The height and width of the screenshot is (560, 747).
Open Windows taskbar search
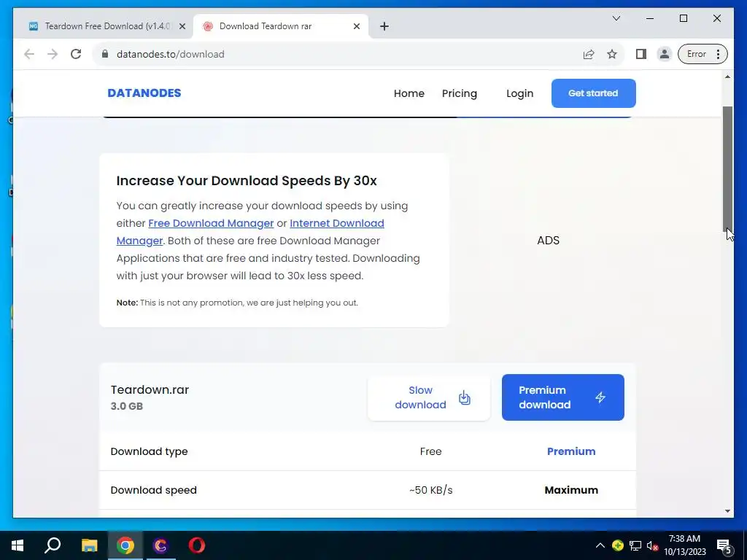[53, 545]
